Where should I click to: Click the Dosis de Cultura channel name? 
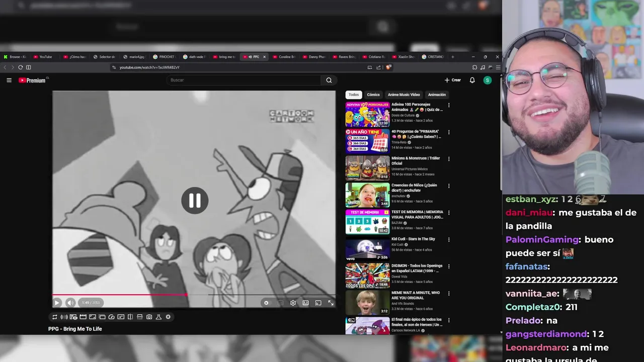click(403, 115)
